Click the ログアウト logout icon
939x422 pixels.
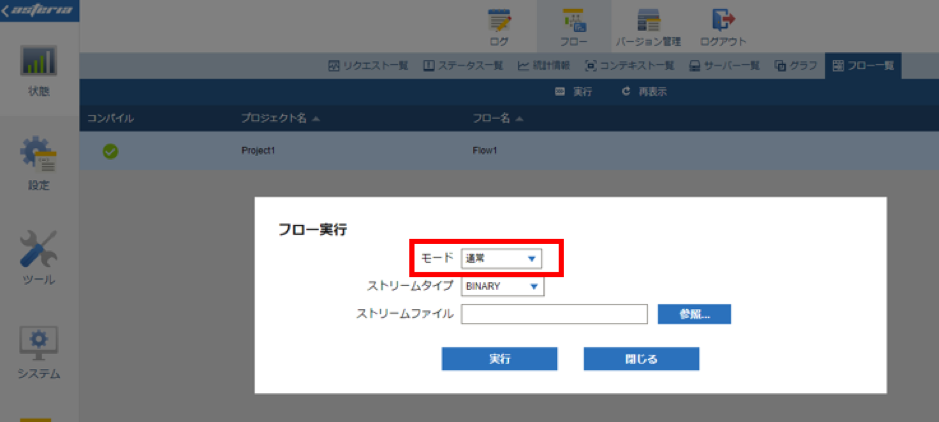coord(723,19)
